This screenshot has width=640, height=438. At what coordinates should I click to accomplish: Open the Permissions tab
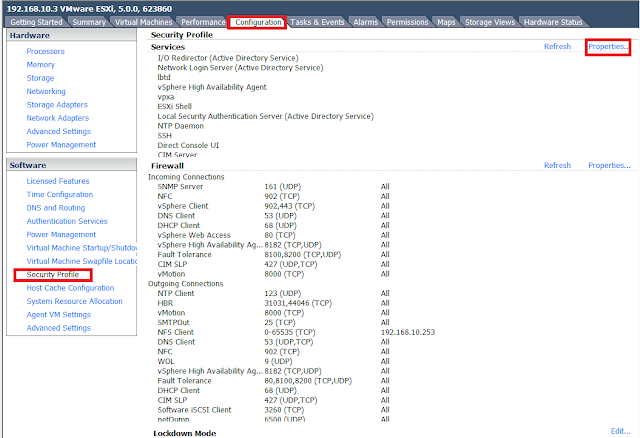pos(407,22)
